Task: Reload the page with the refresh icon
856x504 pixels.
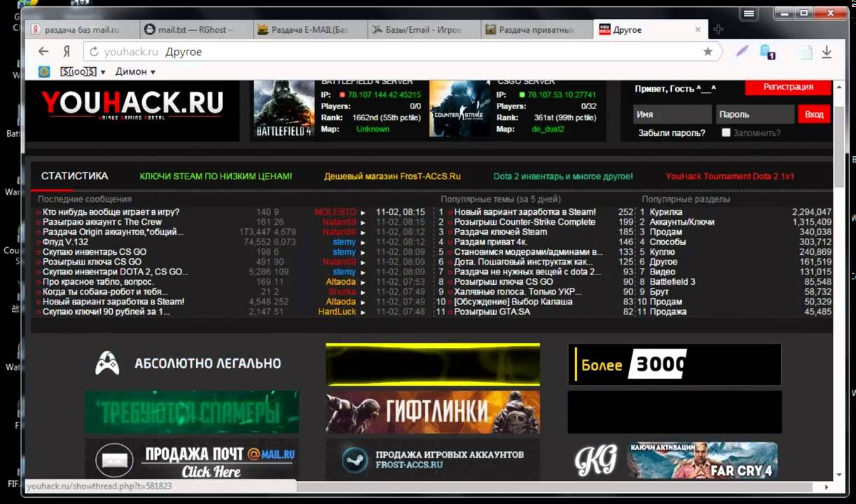Action: [94, 52]
